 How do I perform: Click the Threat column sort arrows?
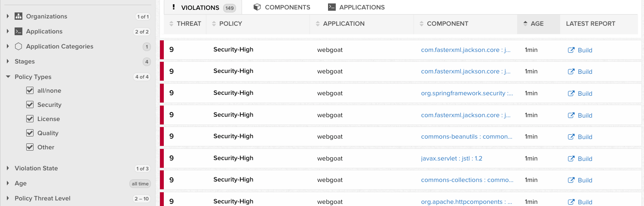pos(172,24)
